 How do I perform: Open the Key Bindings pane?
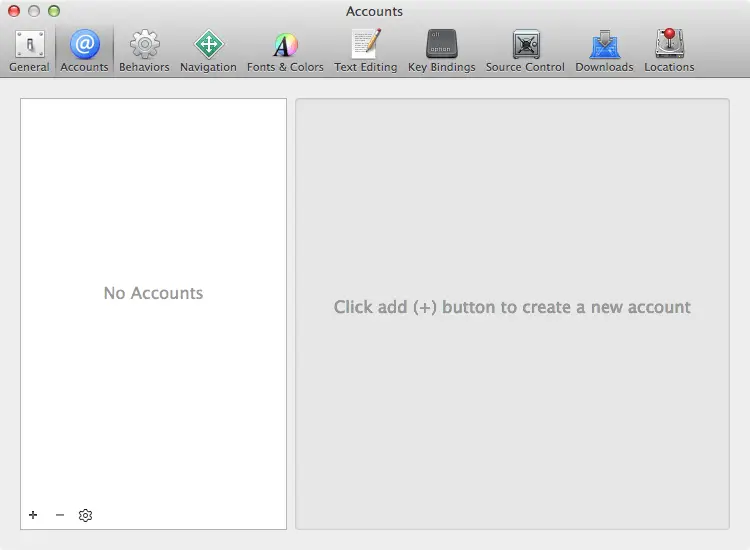pyautogui.click(x=441, y=50)
